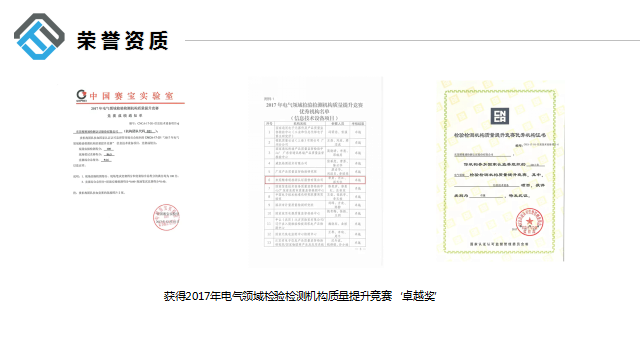
Task: Click the red star seal on certificate
Action: (529, 222)
